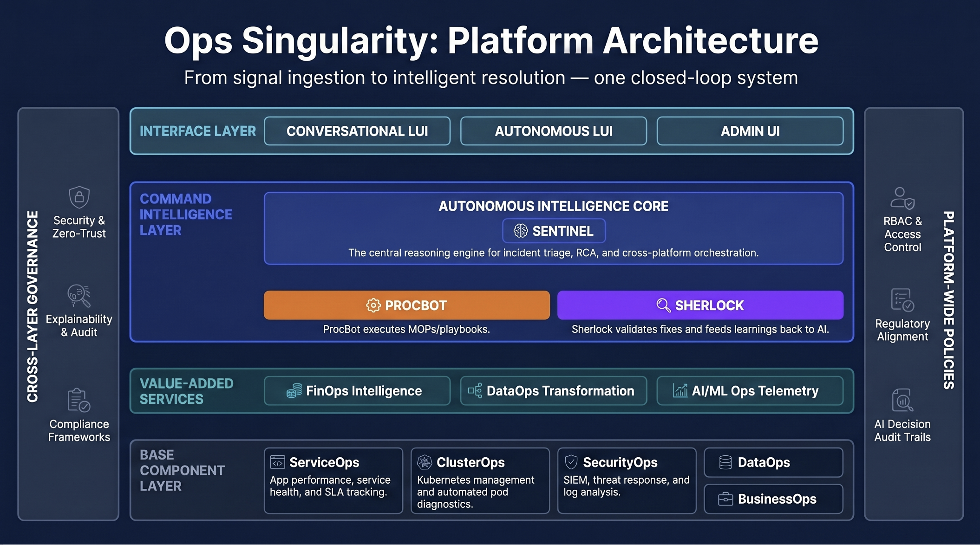Click the DataOps Transformation flow icon
Screen dimensions: 980x545
[475, 391]
